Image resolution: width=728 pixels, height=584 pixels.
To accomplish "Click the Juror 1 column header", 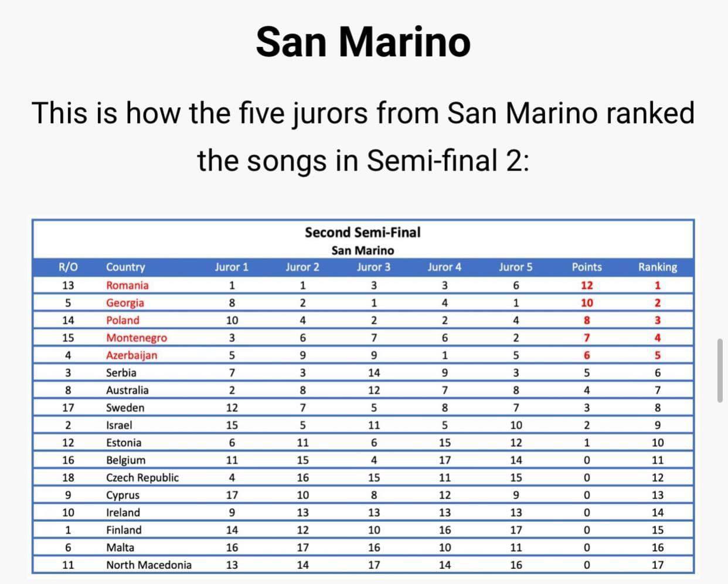I will (x=232, y=267).
